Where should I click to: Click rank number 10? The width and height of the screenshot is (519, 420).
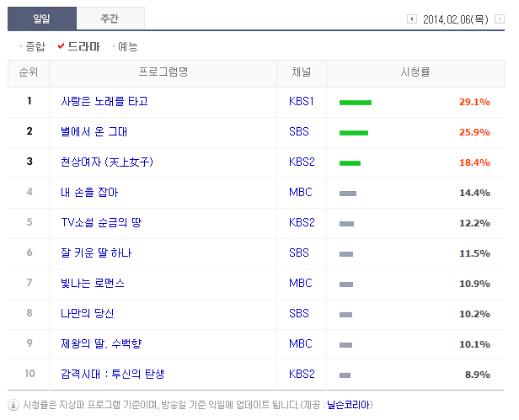click(29, 374)
